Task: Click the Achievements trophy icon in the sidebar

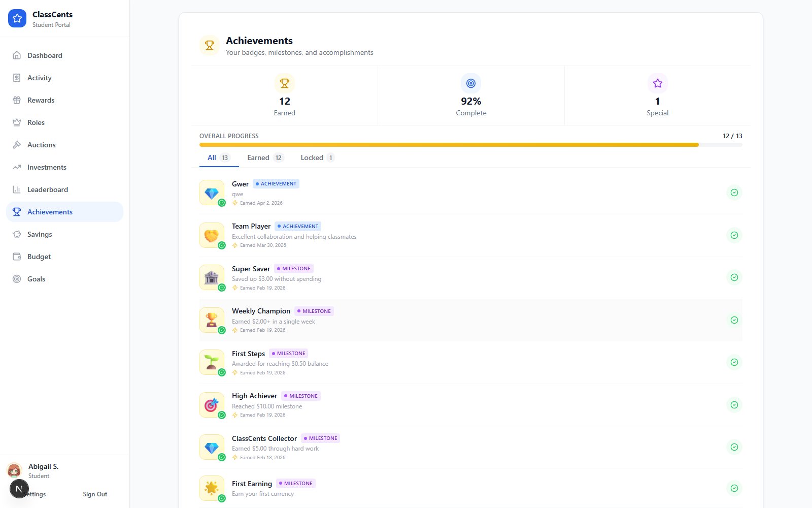Action: (x=17, y=212)
